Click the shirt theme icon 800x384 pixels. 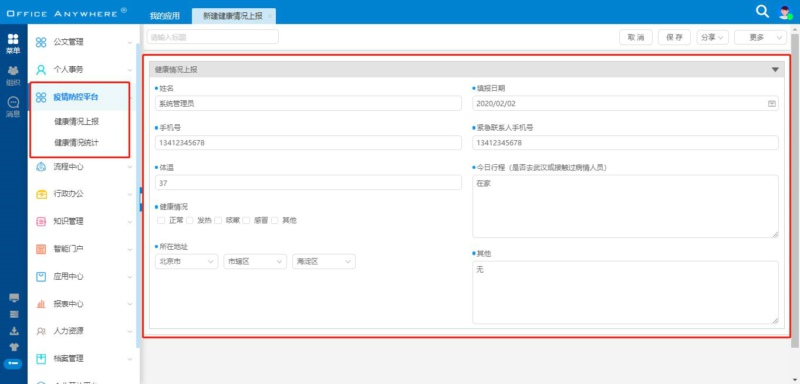click(x=14, y=347)
